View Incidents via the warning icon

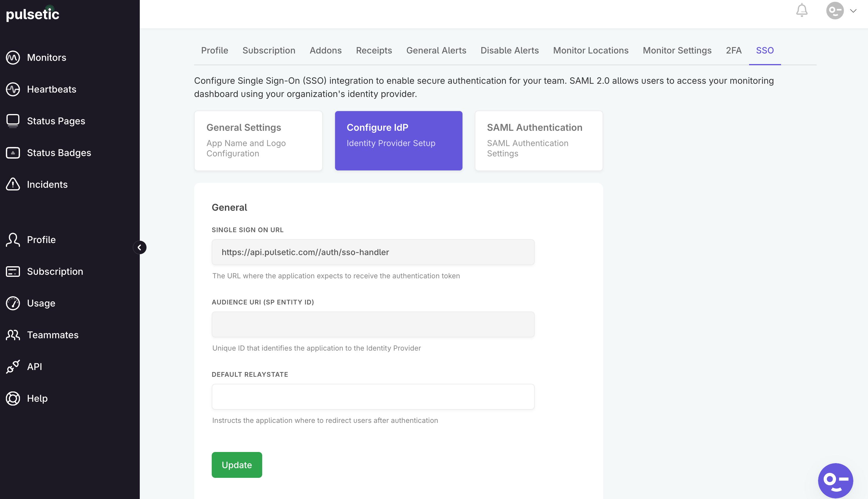[13, 184]
